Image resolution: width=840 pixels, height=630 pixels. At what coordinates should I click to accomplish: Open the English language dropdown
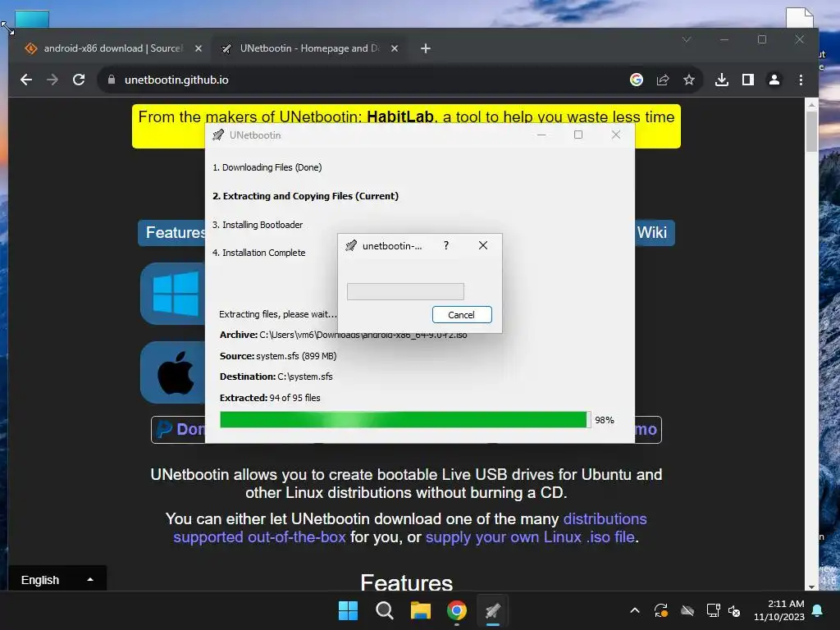(57, 580)
